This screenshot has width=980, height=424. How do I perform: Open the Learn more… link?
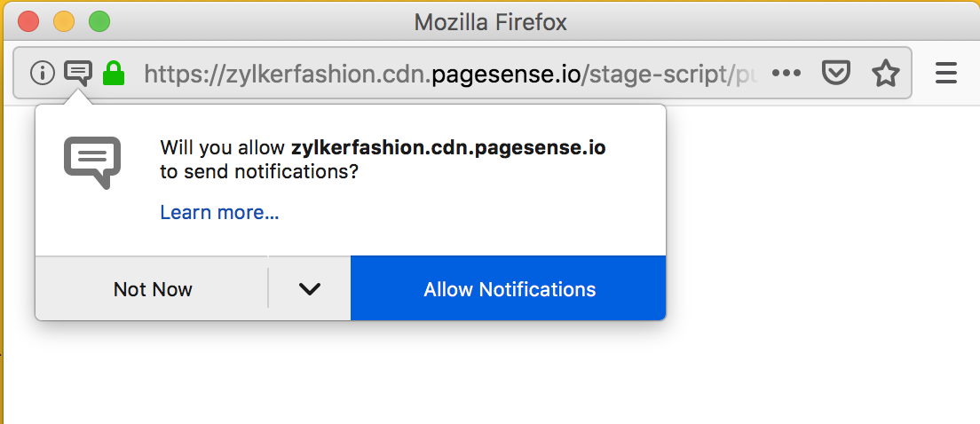coord(219,213)
